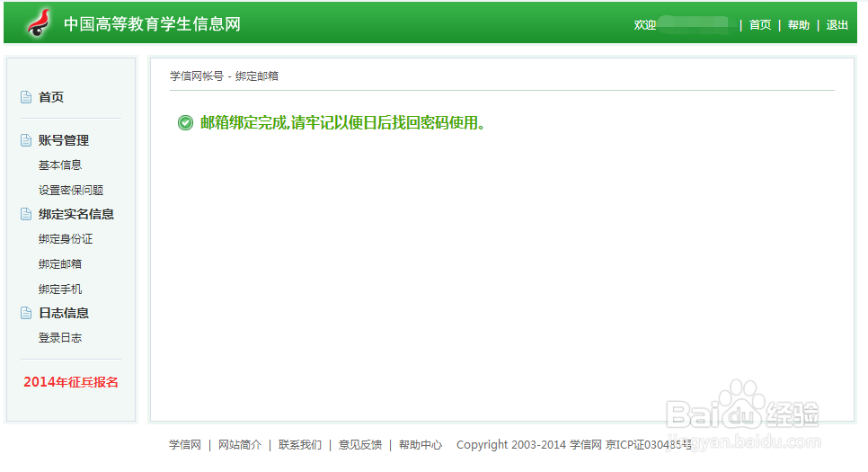The width and height of the screenshot is (868, 472).
Task: Select the 日志信息 section heading
Action: [64, 313]
